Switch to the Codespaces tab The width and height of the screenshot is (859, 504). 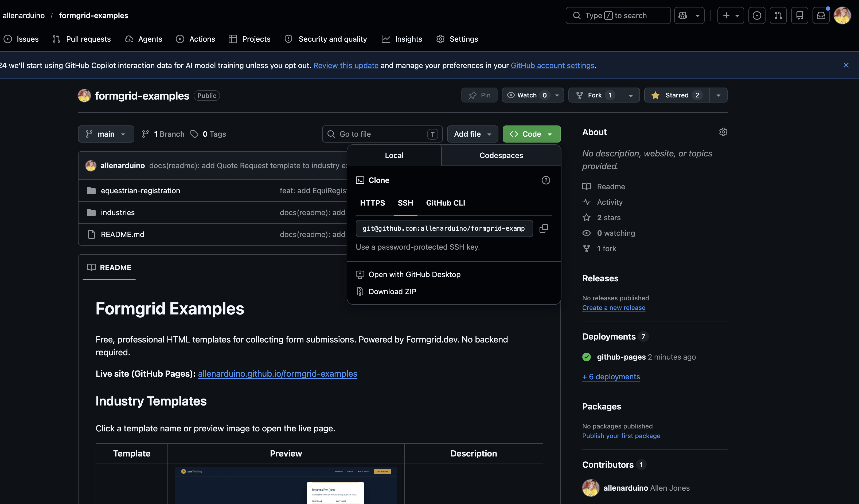[501, 156]
